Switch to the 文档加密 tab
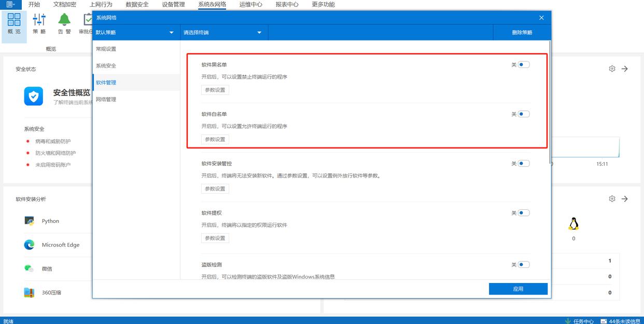Screen dimensions: 644x324 [64, 4]
